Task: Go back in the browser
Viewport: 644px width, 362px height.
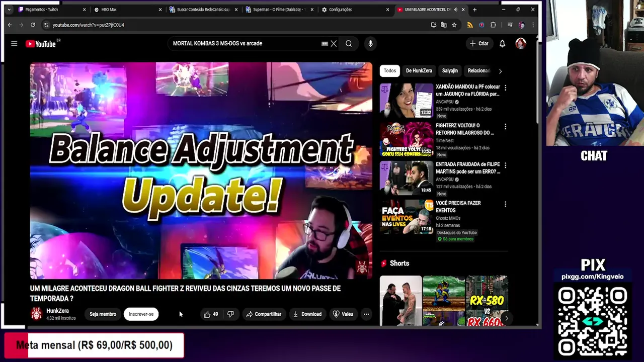Action: click(10, 25)
